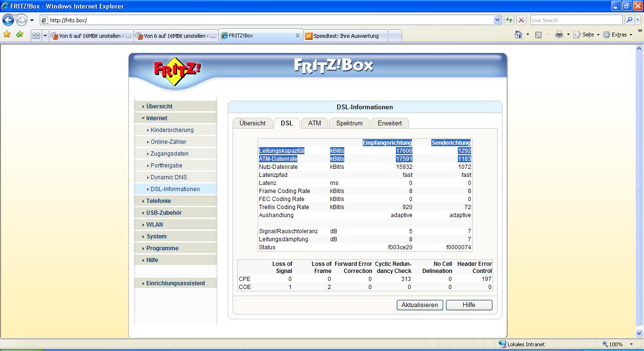The width and height of the screenshot is (644, 351).
Task: Open the Favorites Center star icon
Action: [x=7, y=35]
